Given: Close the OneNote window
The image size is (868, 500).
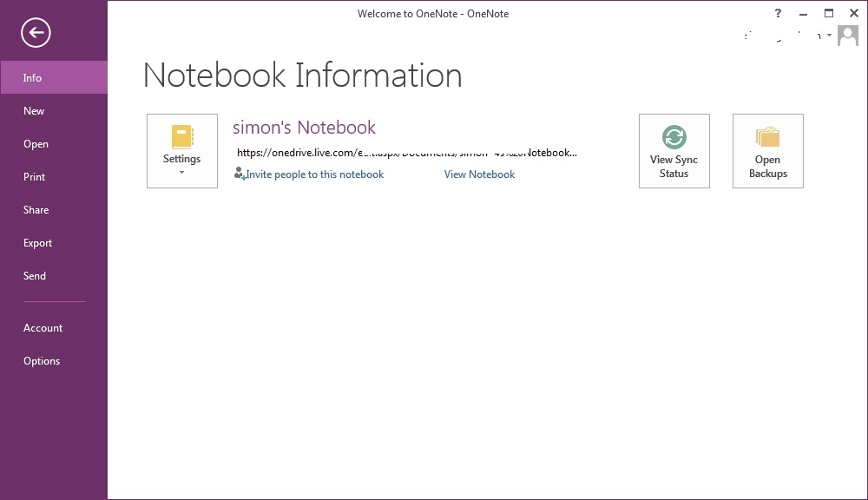Looking at the screenshot, I should tap(854, 13).
